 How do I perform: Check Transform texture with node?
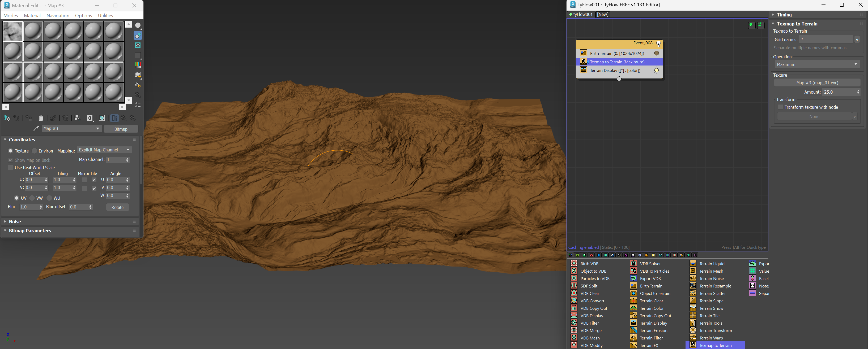(780, 107)
